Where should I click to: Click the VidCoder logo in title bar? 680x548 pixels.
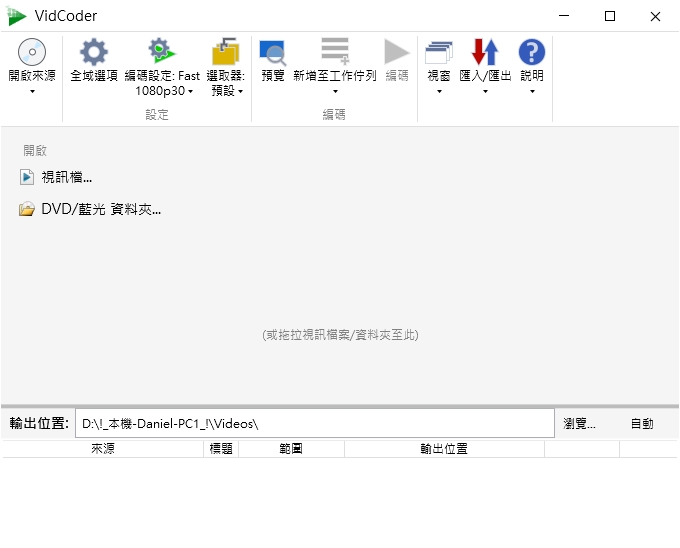pos(16,16)
